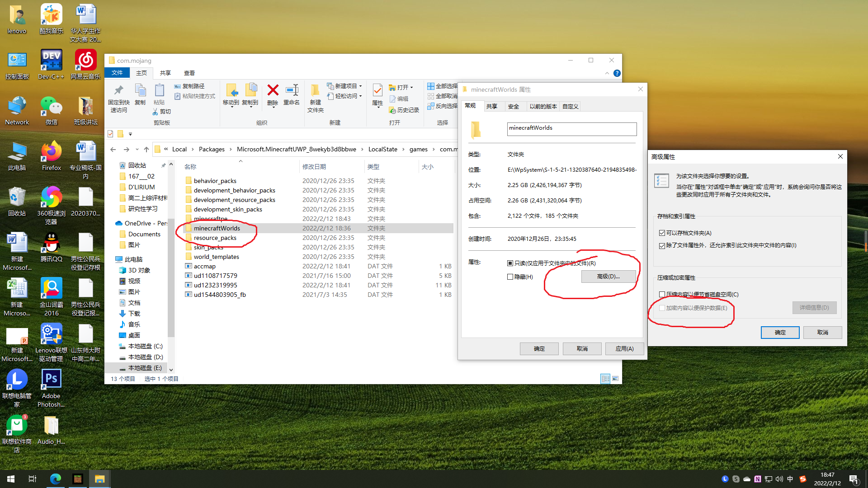Switch to the Security tab
Viewport: 868px width, 488px height.
tap(513, 107)
